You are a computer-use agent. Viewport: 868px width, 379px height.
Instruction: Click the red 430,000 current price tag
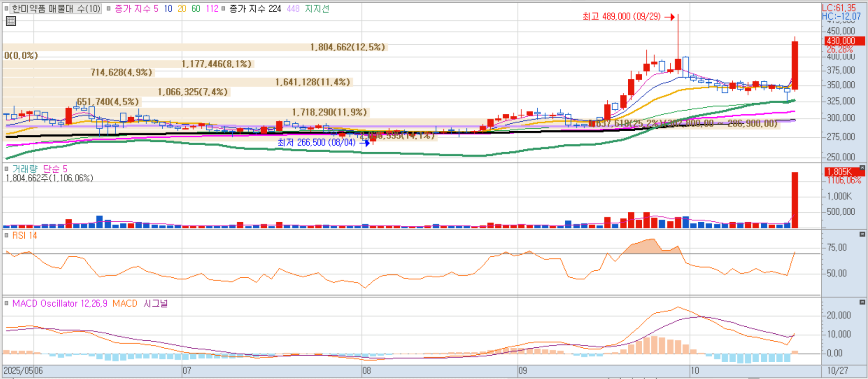845,41
